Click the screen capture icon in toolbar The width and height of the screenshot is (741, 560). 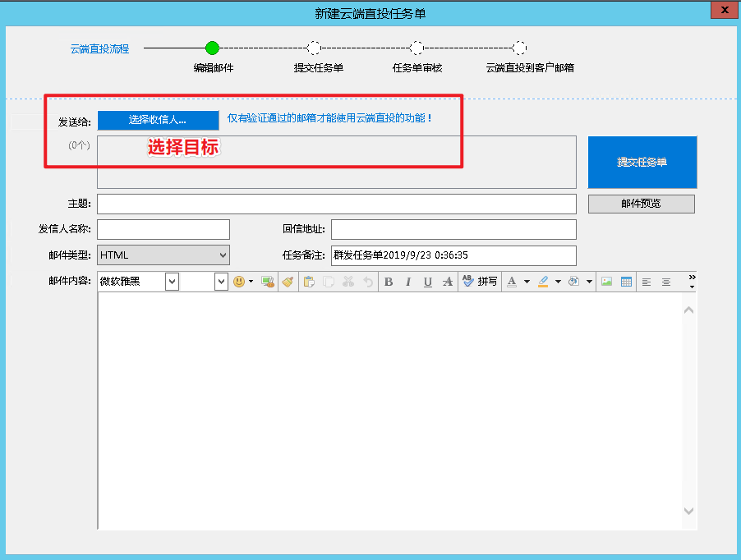(268, 282)
